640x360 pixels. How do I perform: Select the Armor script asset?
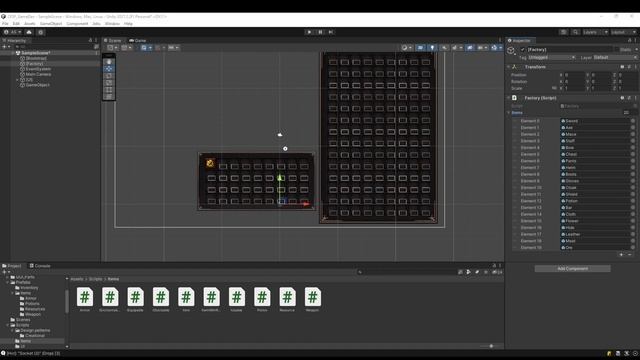(84, 300)
